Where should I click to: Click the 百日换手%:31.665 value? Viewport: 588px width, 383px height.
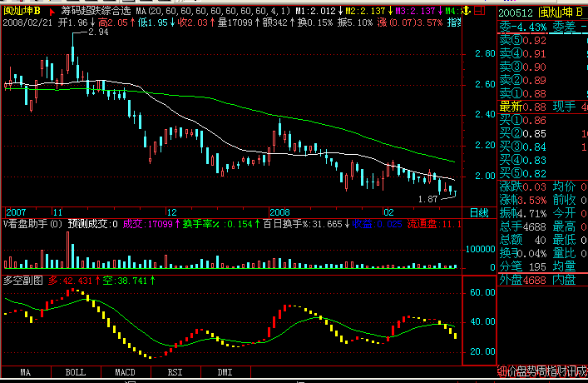303,224
